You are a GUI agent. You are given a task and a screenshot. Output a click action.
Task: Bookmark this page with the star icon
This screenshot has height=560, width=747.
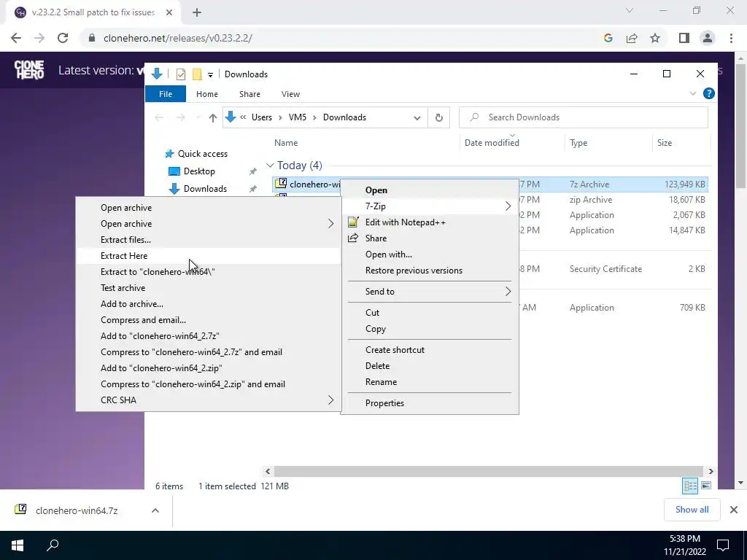pyautogui.click(x=655, y=38)
